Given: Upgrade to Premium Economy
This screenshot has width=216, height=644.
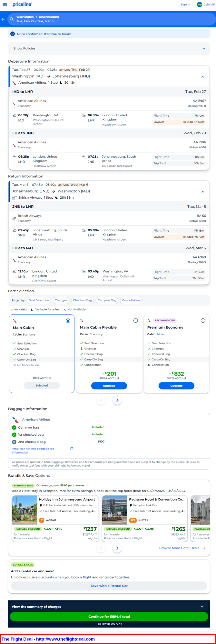Looking at the screenshot, I should (x=176, y=386).
